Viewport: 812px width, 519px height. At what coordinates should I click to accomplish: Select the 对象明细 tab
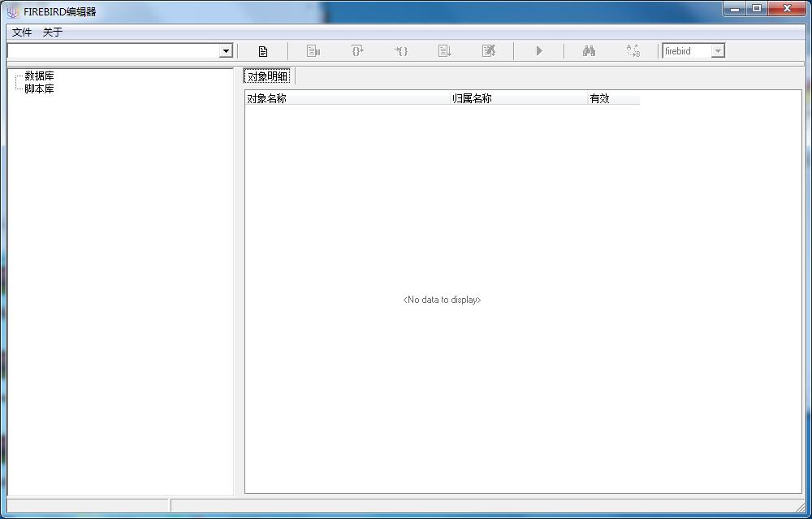pyautogui.click(x=267, y=76)
